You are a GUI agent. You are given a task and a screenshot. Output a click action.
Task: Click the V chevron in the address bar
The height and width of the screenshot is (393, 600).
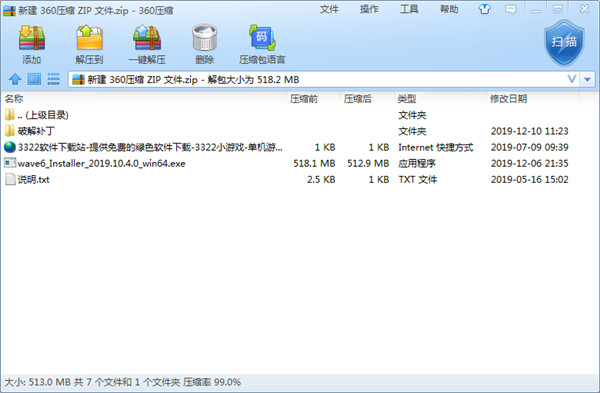(x=572, y=79)
